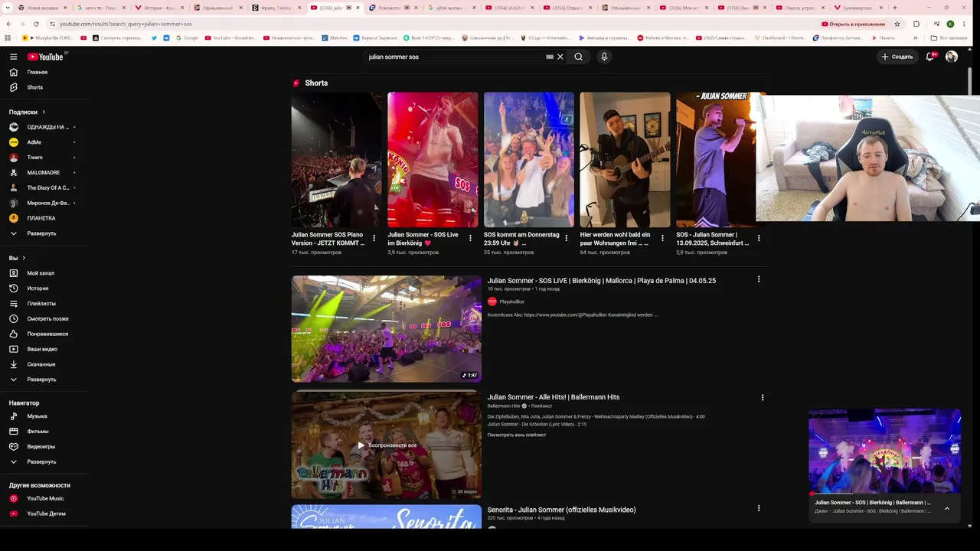Switch to the История browser tab
The image size is (980, 551).
pyautogui.click(x=159, y=8)
